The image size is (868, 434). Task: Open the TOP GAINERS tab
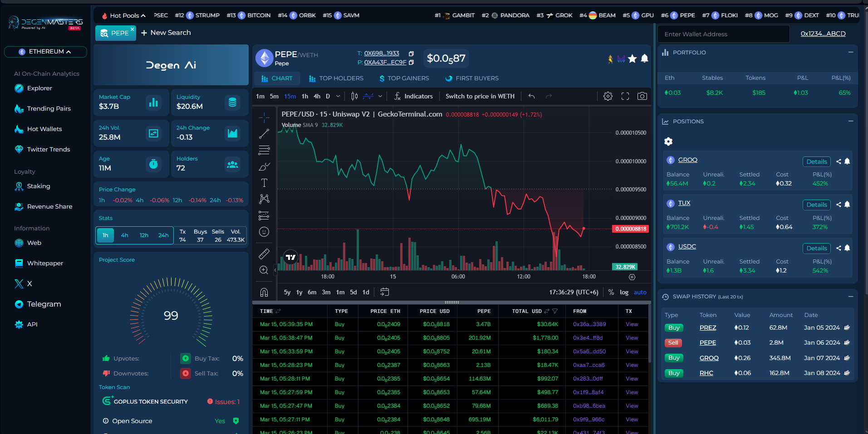point(404,78)
